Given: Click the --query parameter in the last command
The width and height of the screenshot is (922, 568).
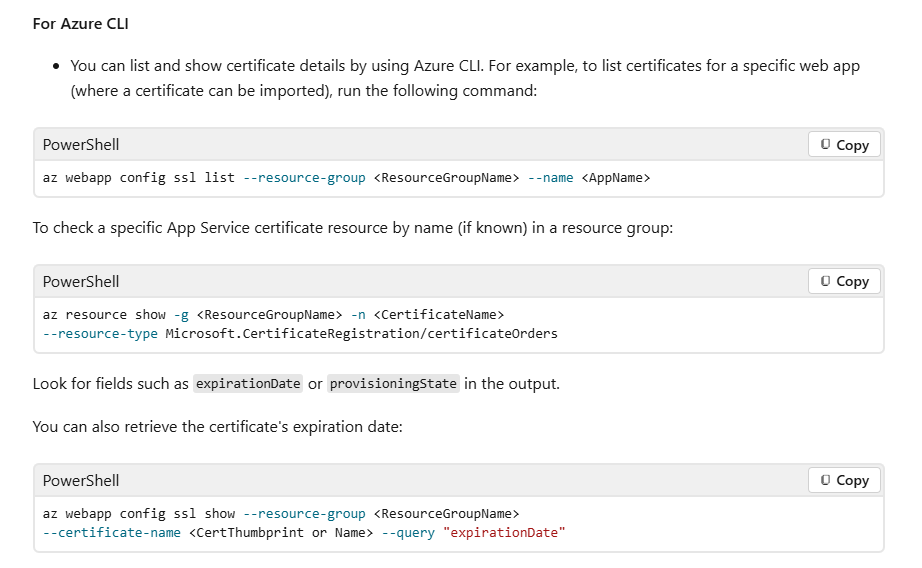Looking at the screenshot, I should (x=408, y=532).
